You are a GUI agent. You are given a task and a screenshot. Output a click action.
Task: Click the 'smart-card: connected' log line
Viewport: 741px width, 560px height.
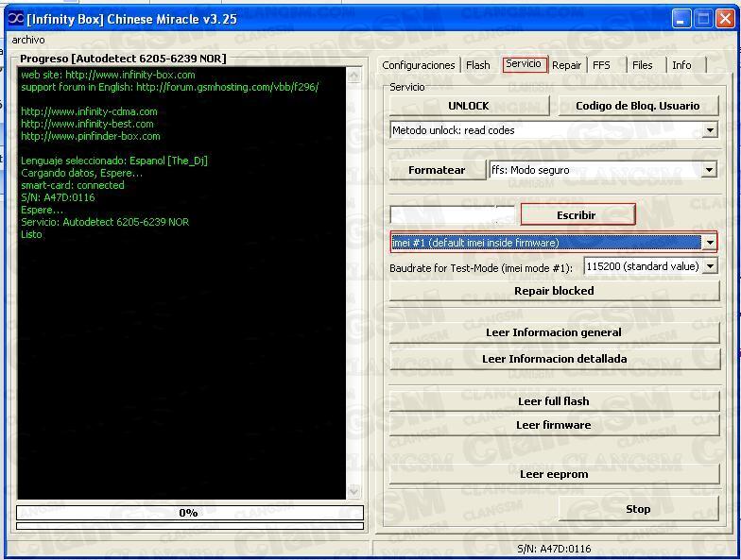tap(72, 185)
